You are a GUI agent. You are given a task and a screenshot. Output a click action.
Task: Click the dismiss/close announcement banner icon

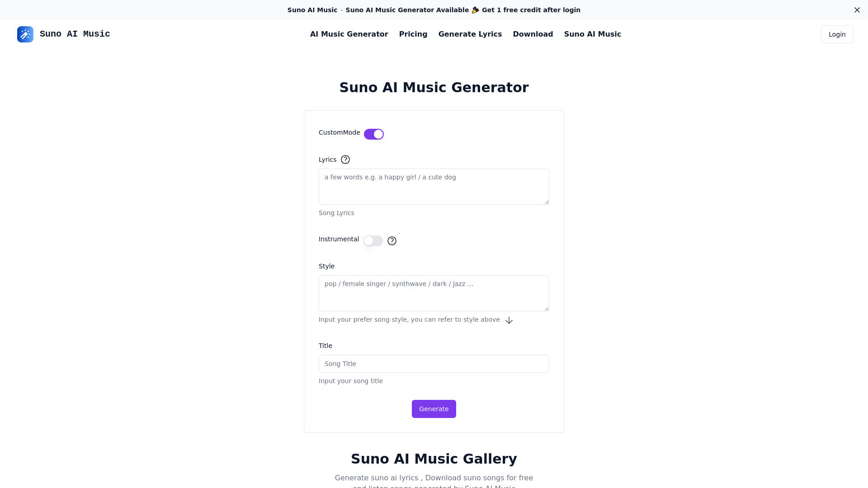[x=857, y=9]
